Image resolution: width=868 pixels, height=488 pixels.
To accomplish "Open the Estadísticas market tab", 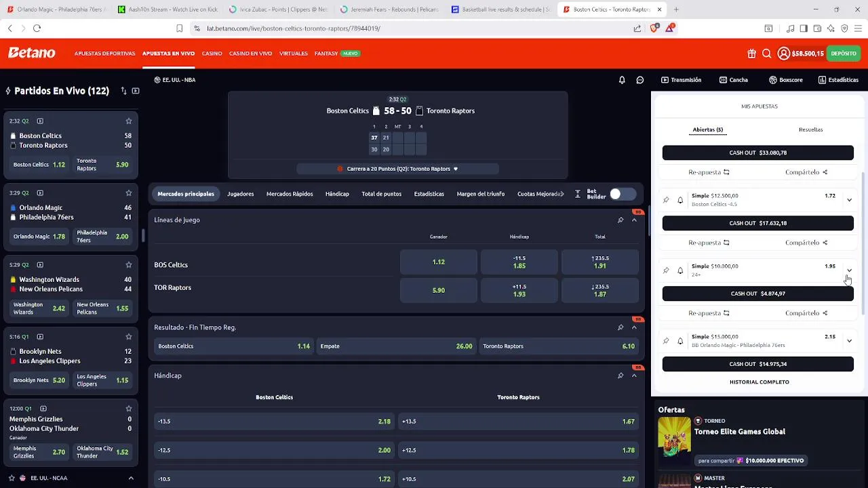I will pos(429,194).
